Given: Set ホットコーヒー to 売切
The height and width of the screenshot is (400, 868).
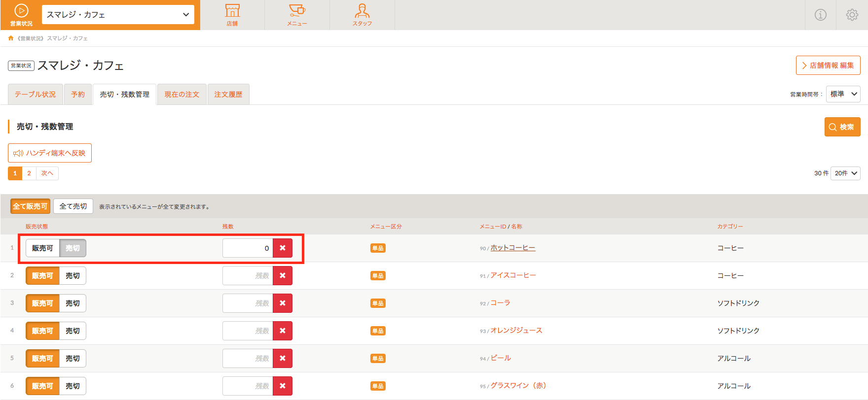Looking at the screenshot, I should (x=72, y=248).
